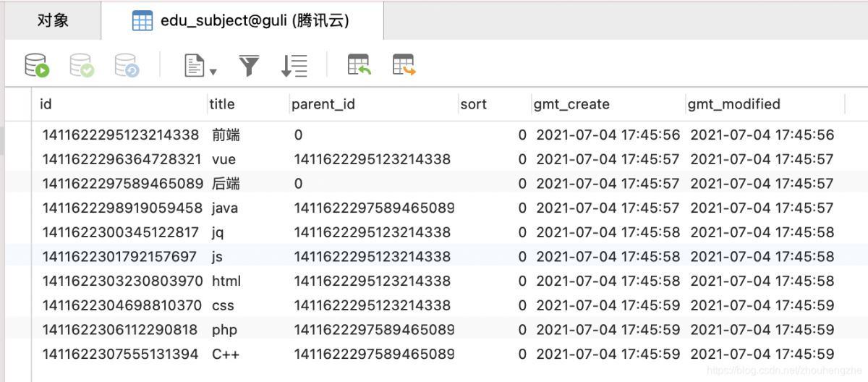
Task: Click the gmt_create cell in the C++ row
Action: tap(608, 355)
